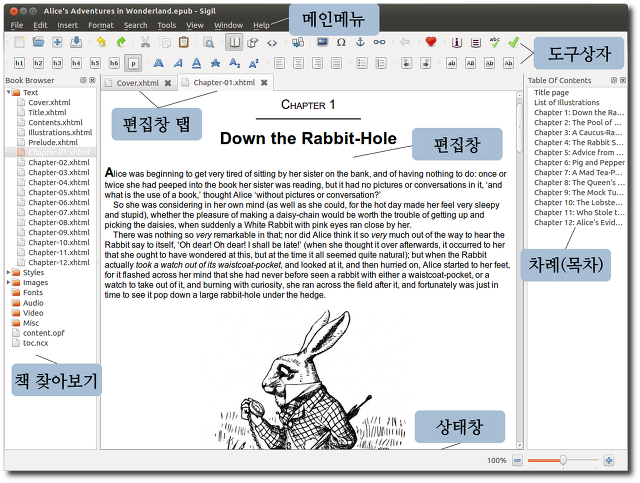Insert a numbered list

380,63
